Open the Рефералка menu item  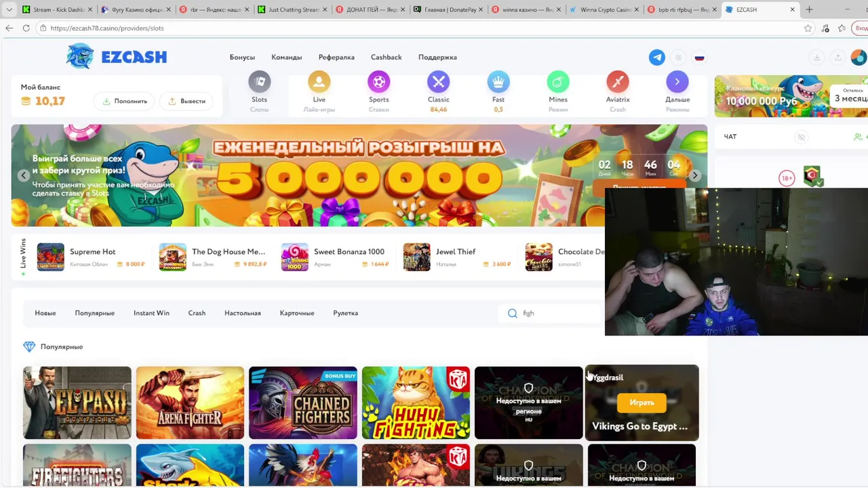336,58
